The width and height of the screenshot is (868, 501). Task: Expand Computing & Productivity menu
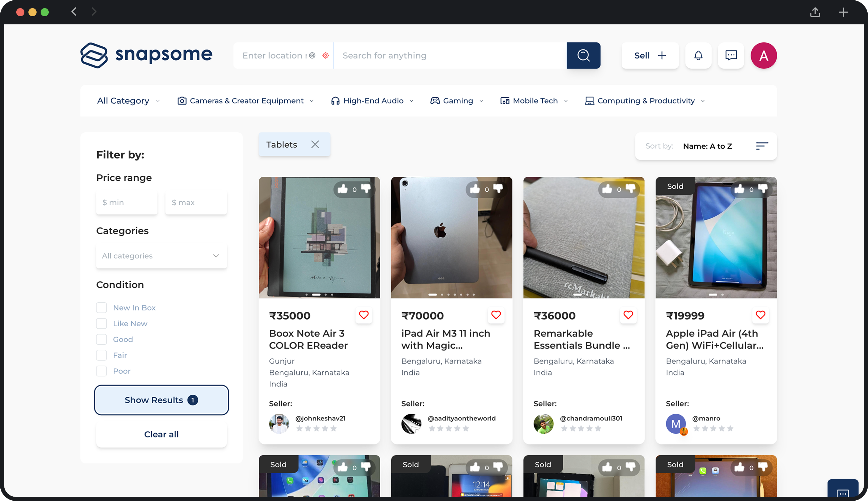click(x=645, y=101)
